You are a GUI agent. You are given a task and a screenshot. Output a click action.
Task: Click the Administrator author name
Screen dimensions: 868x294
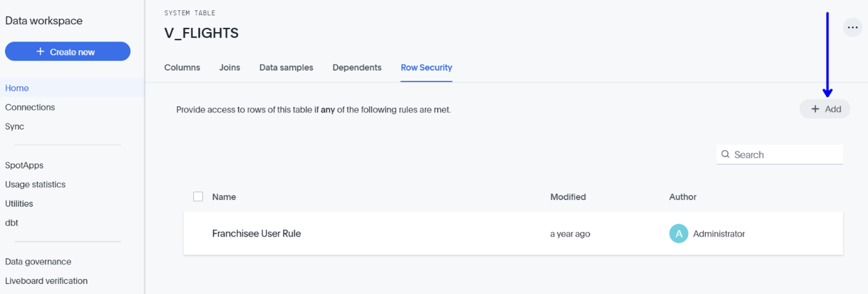[x=719, y=234]
